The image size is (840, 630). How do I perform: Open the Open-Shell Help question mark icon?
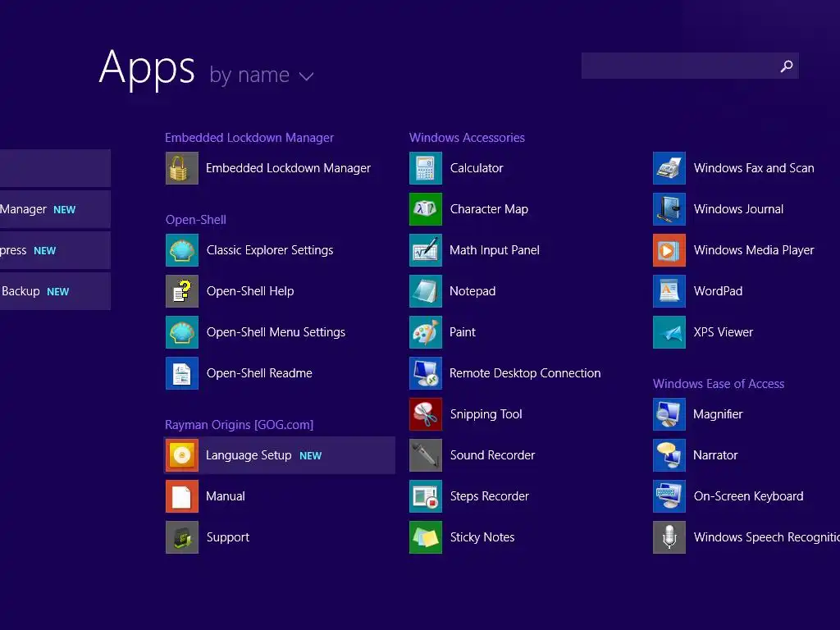pos(181,291)
